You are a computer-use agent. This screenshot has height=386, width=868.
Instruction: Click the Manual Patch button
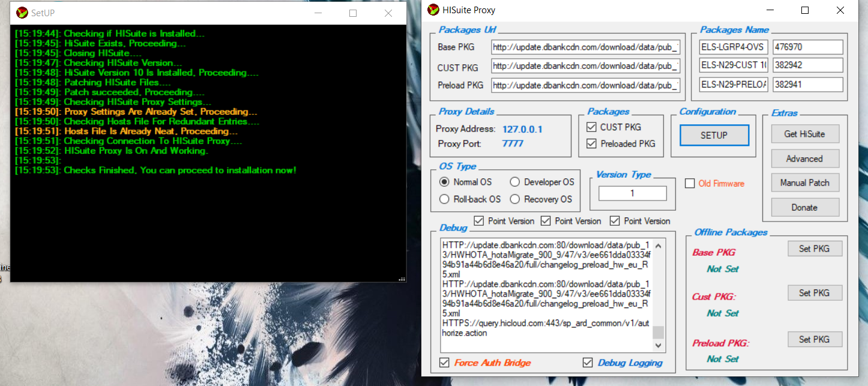(804, 182)
